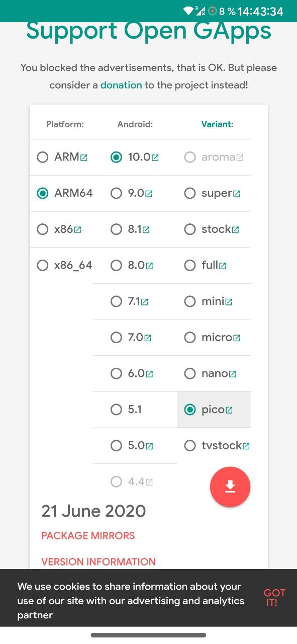Open the external link icon beside tvstock
297x644 pixels.
(x=246, y=446)
